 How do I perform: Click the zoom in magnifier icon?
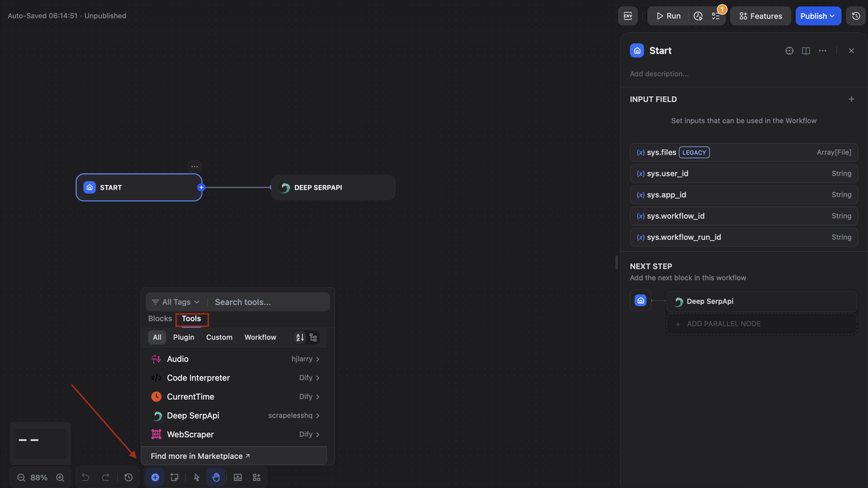[x=60, y=477]
